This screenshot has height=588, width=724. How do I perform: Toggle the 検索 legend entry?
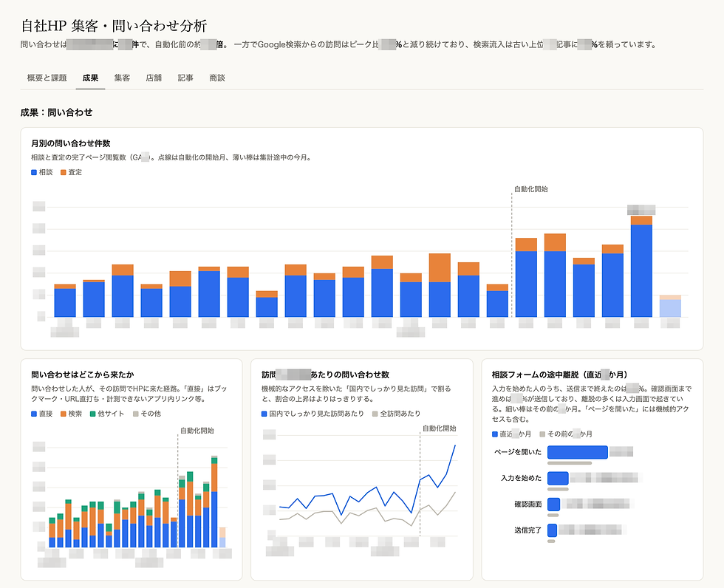click(71, 414)
